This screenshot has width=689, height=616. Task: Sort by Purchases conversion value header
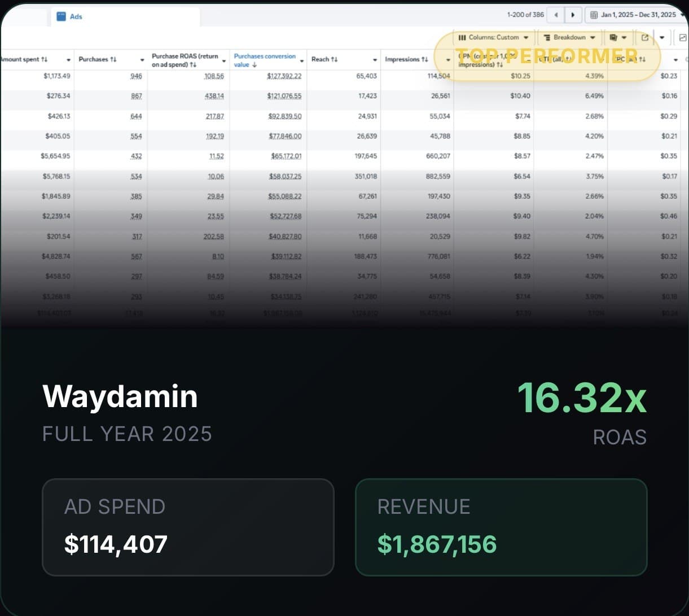pyautogui.click(x=265, y=60)
